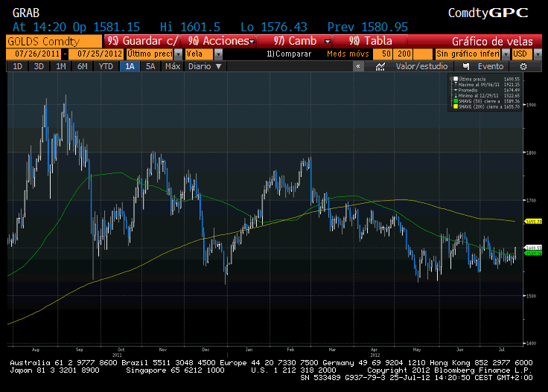The width and height of the screenshot is (548, 392).
Task: Click Gráfico de velas title
Action: (x=492, y=42)
